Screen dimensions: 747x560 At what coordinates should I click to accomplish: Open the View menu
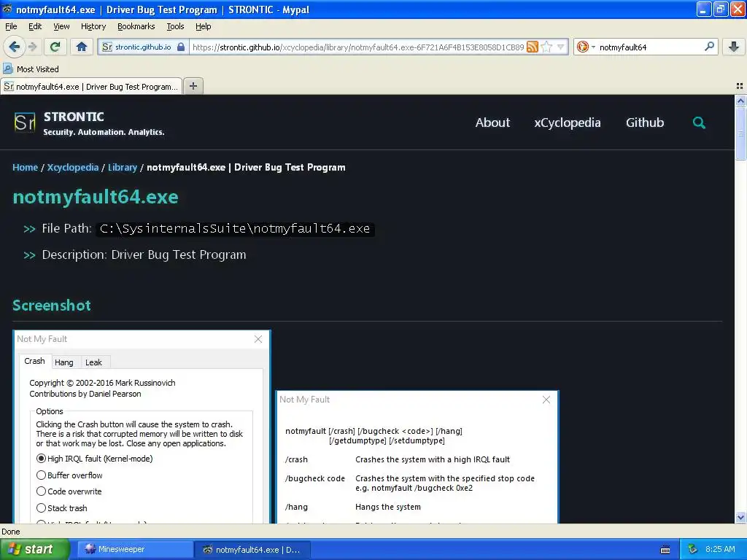[61, 26]
